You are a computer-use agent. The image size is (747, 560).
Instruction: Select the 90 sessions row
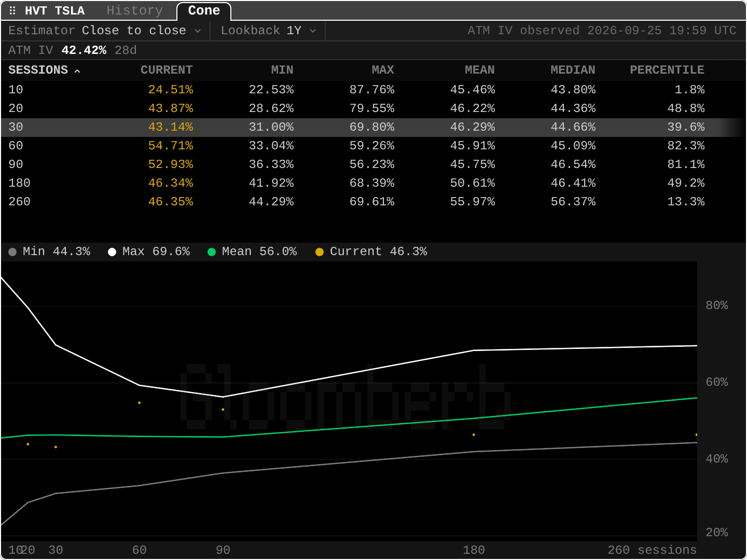click(374, 164)
